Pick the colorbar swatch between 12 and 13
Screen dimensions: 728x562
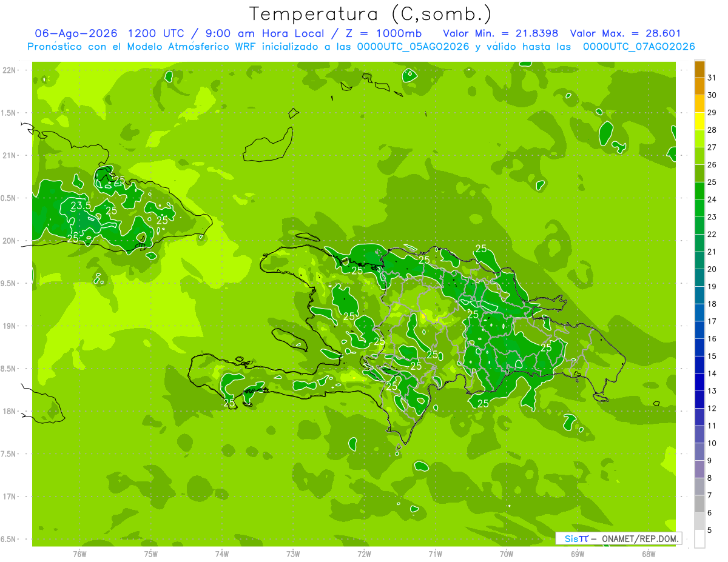(x=699, y=400)
